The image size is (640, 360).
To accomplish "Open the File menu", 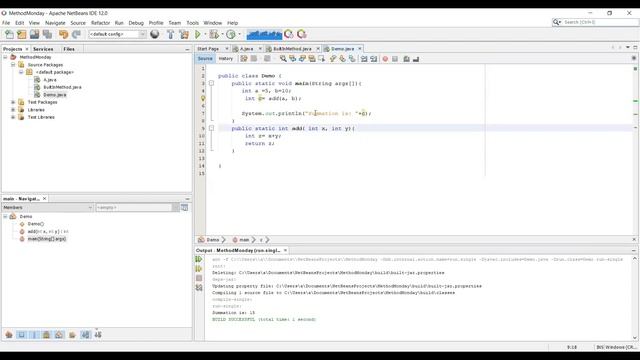I will point(6,23).
